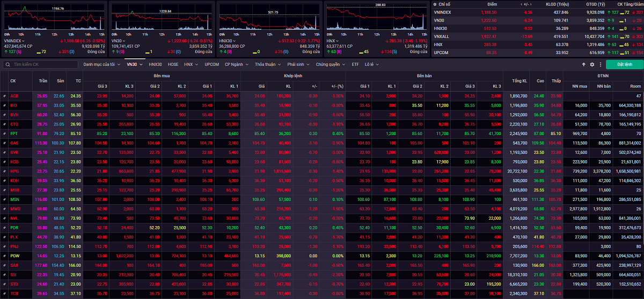Click the VNXALL row in index table
This screenshot has height=299, width=644.
pos(538,36)
